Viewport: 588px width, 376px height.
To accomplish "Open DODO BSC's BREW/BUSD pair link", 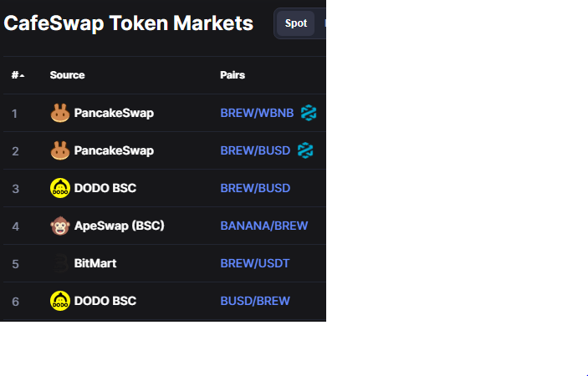I will (255, 188).
